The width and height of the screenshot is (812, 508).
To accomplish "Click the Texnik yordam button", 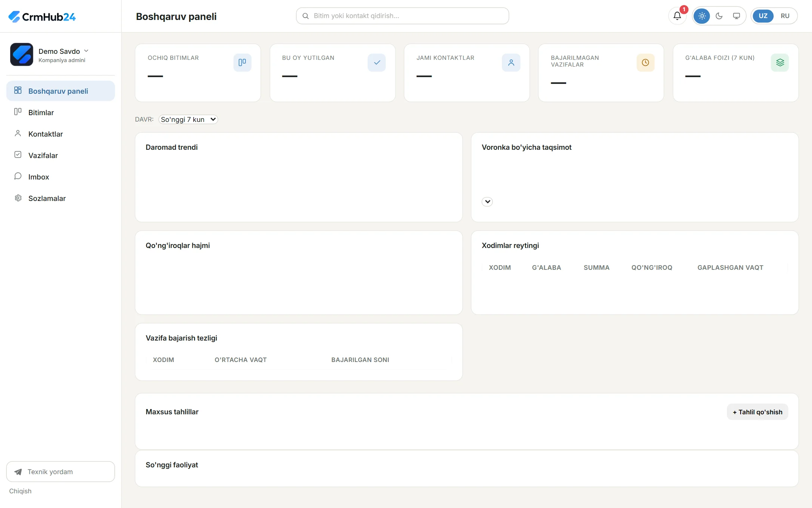I will [61, 471].
